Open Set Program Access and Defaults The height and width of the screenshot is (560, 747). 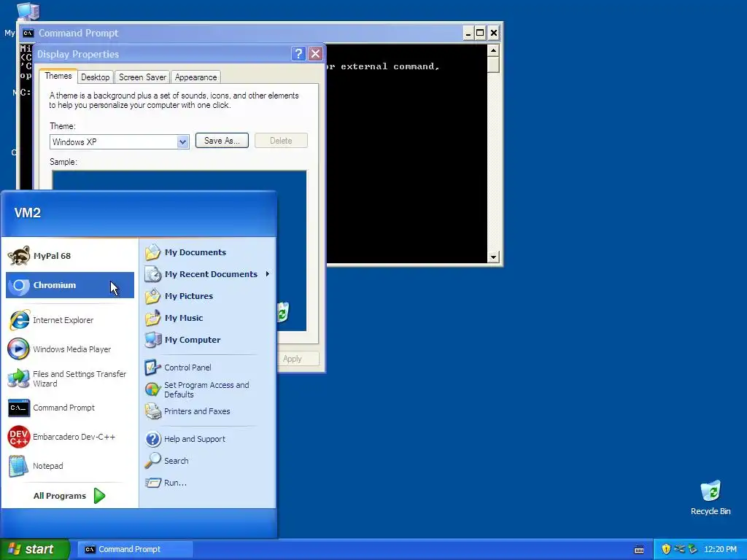click(x=208, y=389)
